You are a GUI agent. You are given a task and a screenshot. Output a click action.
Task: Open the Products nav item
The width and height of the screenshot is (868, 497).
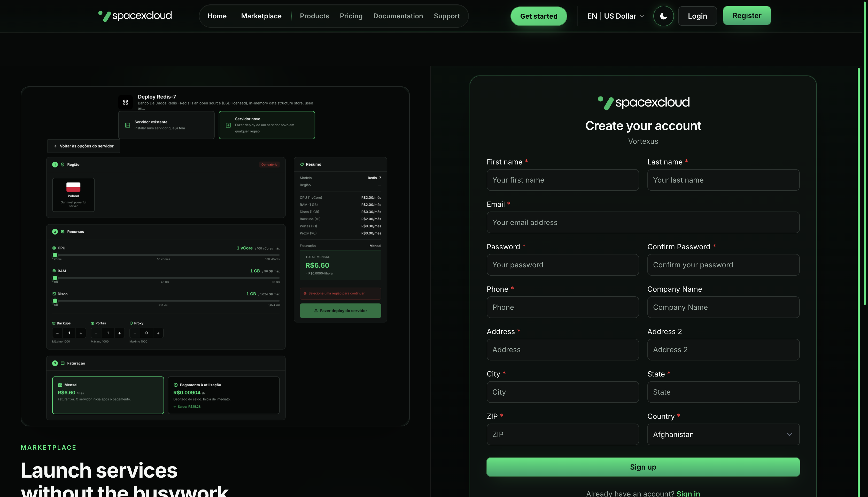tap(314, 16)
